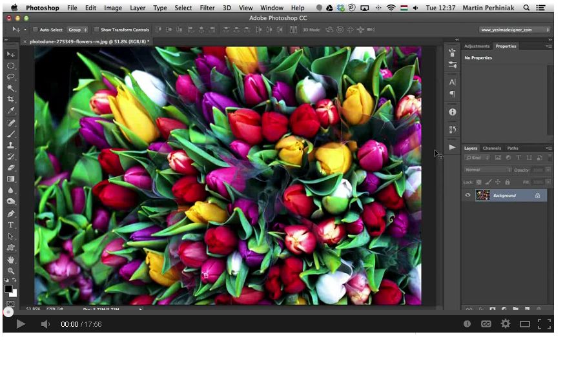Image resolution: width=565 pixels, height=392 pixels.
Task: Play the video
Action: click(x=21, y=324)
